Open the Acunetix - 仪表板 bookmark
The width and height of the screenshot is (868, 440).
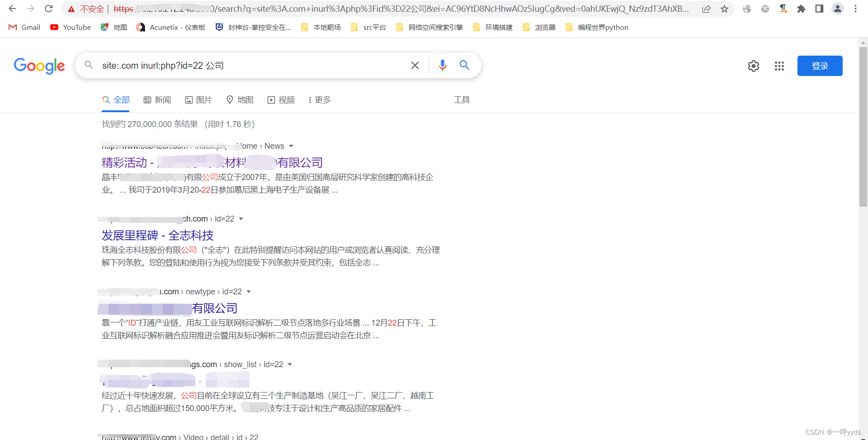point(171,28)
